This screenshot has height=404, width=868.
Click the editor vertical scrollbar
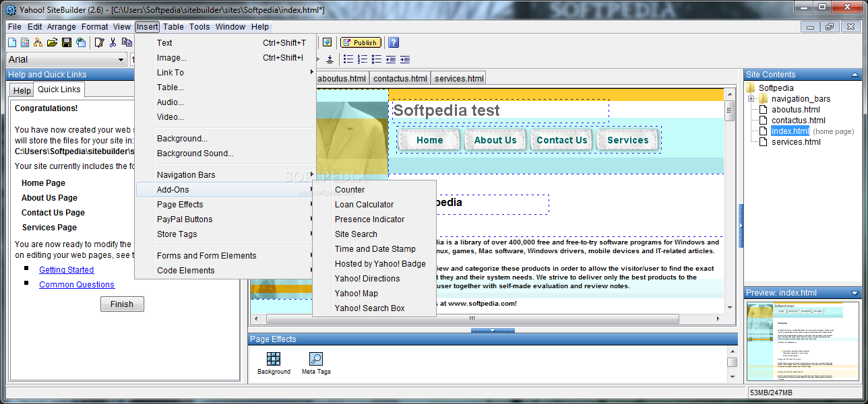[x=730, y=200]
